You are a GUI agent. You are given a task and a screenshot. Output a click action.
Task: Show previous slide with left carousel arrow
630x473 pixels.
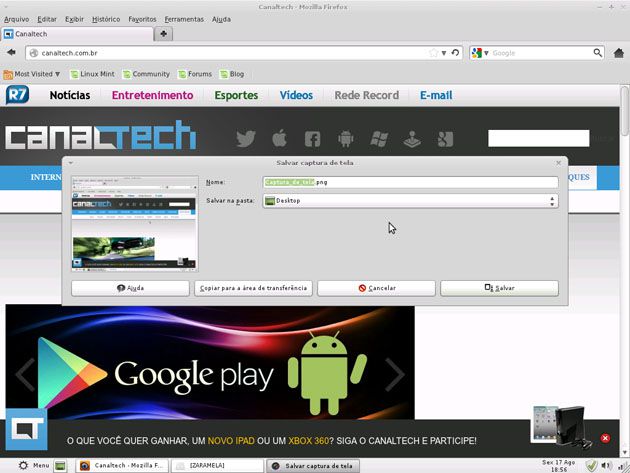point(26,374)
